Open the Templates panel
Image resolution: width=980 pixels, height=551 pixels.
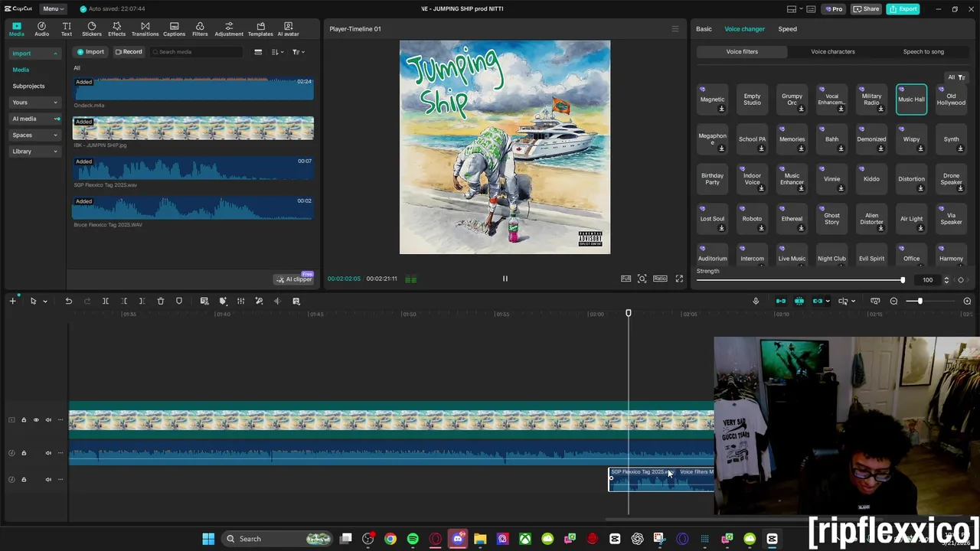(x=260, y=29)
